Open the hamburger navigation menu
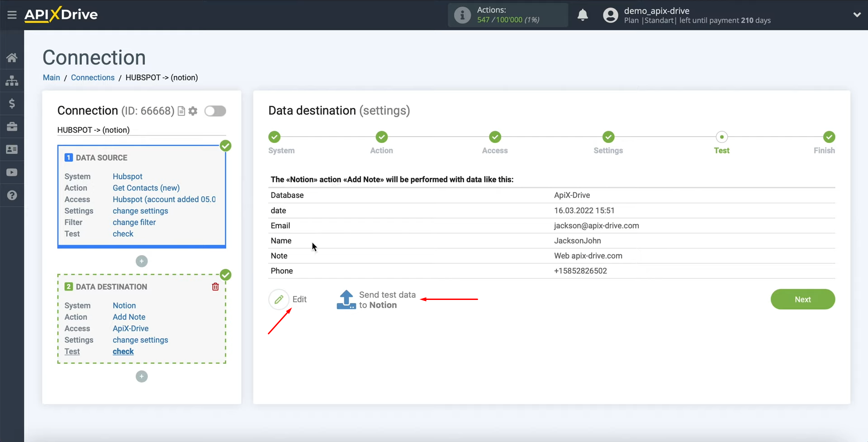Image resolution: width=868 pixels, height=442 pixels. pyautogui.click(x=12, y=14)
